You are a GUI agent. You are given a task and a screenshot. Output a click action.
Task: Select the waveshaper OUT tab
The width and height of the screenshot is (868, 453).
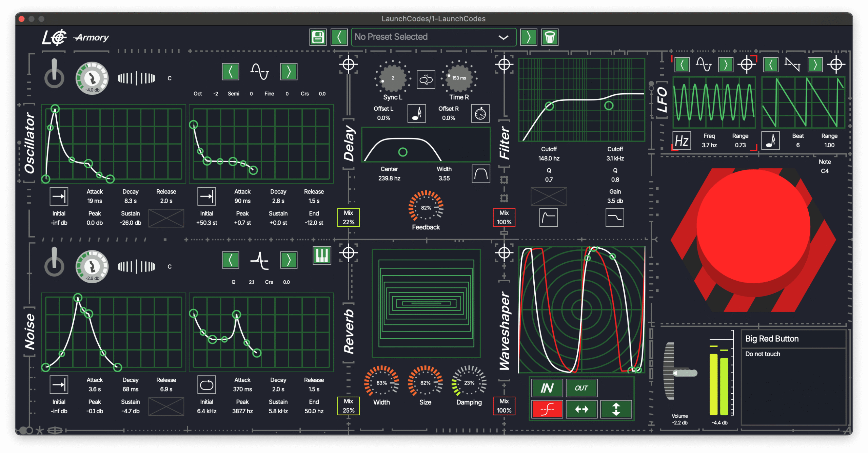(x=581, y=388)
